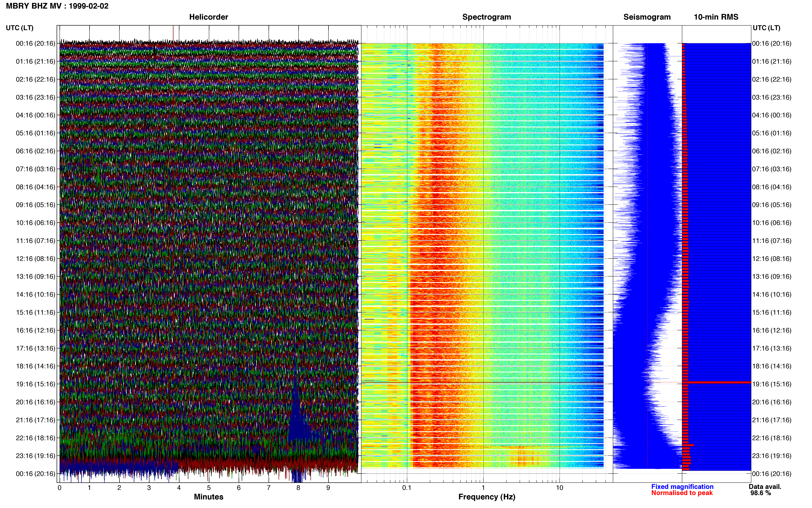Image resolution: width=812 pixels, height=508 pixels.
Task: Click the left time label '21:16 (17:16)'
Action: tap(35, 420)
